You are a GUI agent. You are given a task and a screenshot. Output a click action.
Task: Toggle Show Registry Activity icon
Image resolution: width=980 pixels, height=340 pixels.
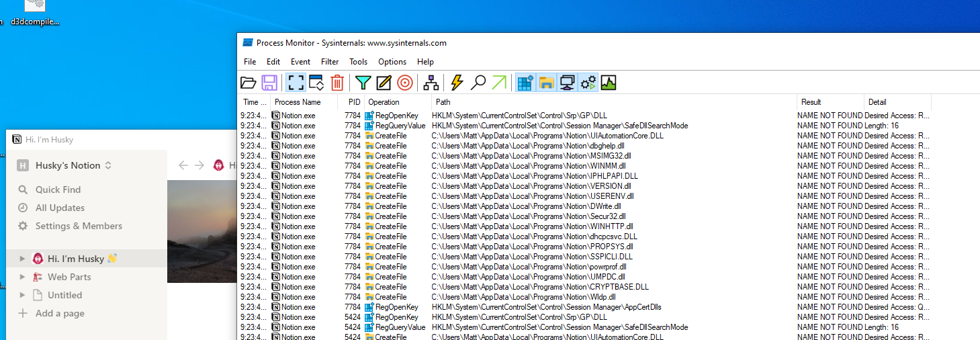pyautogui.click(x=525, y=83)
